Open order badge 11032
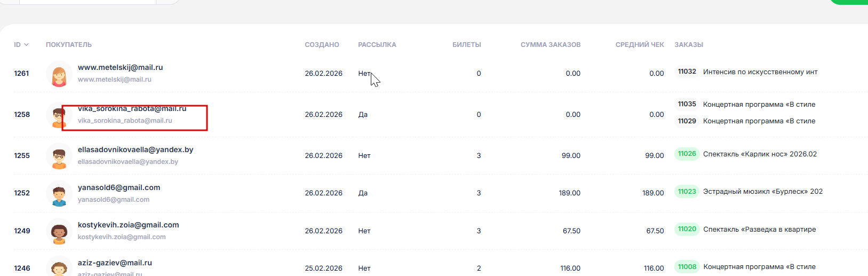The image size is (868, 276). coord(687,72)
